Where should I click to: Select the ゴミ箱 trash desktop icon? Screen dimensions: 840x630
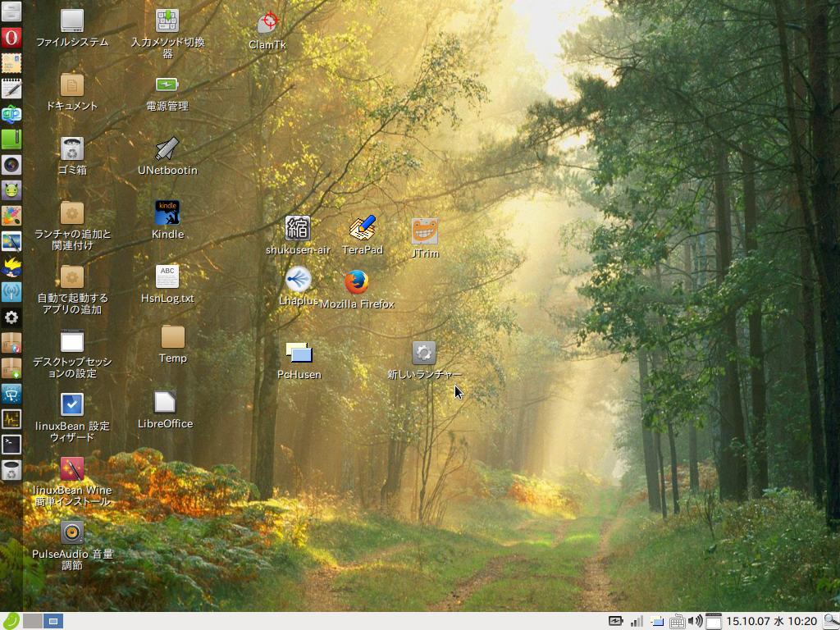(x=72, y=156)
